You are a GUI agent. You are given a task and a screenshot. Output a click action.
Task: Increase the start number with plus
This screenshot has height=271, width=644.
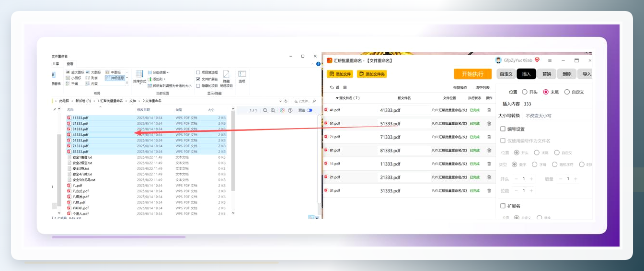point(531,178)
